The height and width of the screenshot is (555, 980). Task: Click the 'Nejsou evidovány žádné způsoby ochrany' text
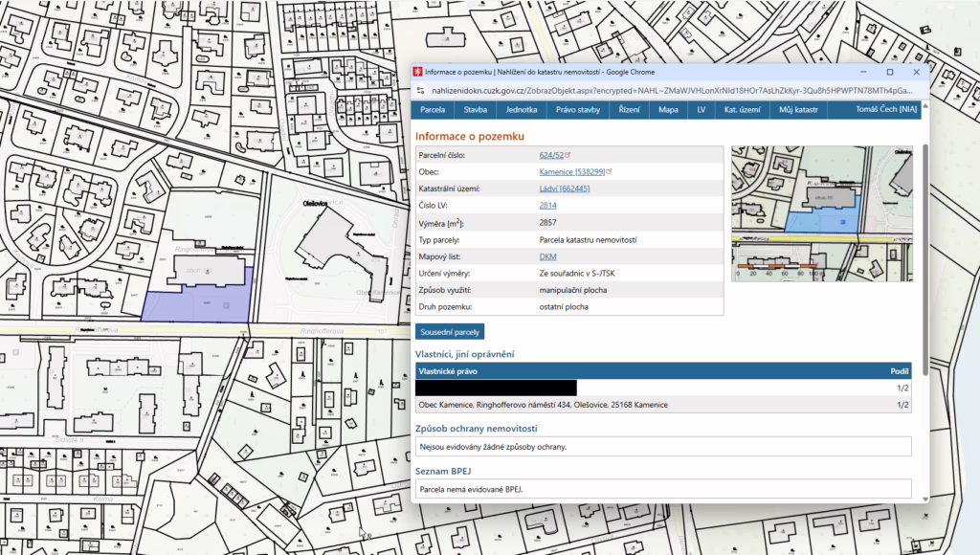coord(493,447)
